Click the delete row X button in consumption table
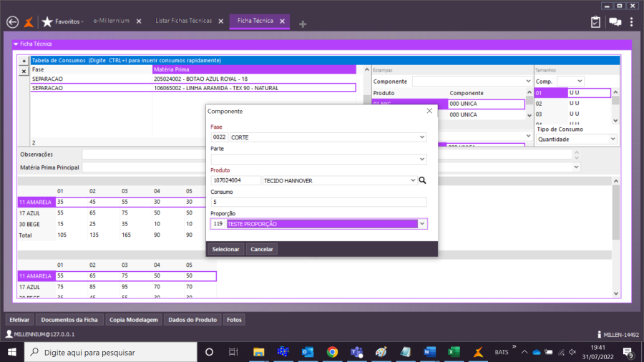This screenshot has height=362, width=644. [23, 72]
